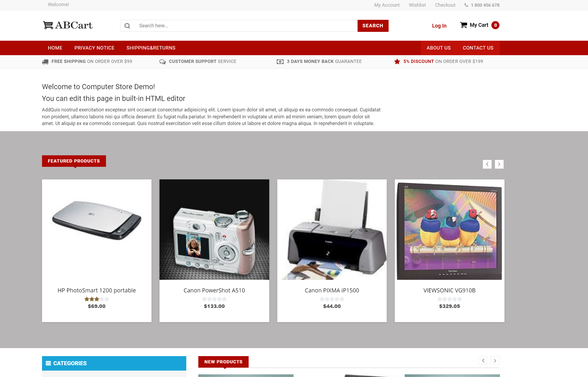The height and width of the screenshot is (377, 588).
Task: Click the money back guarantee banknote icon
Action: tap(280, 62)
